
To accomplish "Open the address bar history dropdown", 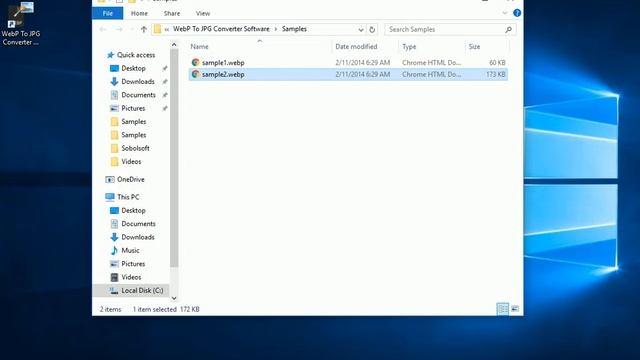I will pos(361,30).
